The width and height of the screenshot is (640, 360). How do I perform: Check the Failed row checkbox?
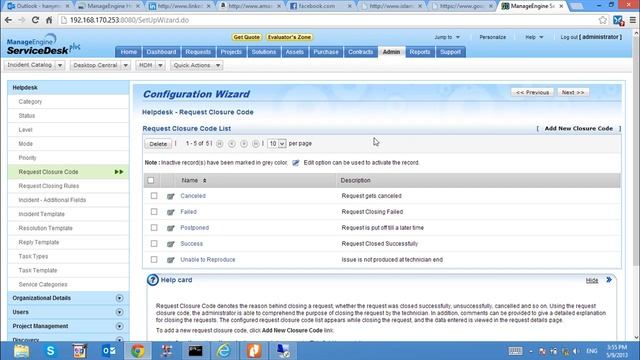pyautogui.click(x=154, y=212)
